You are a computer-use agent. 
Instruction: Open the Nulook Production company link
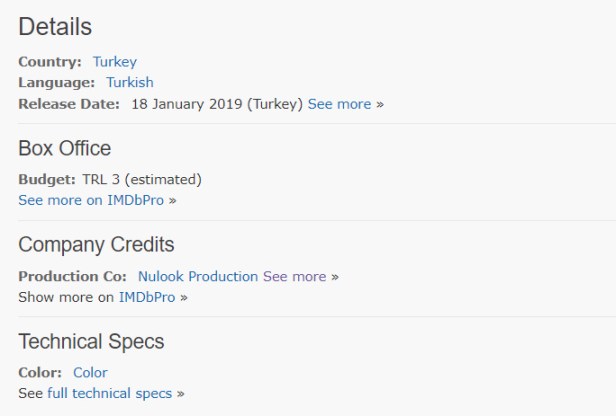click(198, 276)
